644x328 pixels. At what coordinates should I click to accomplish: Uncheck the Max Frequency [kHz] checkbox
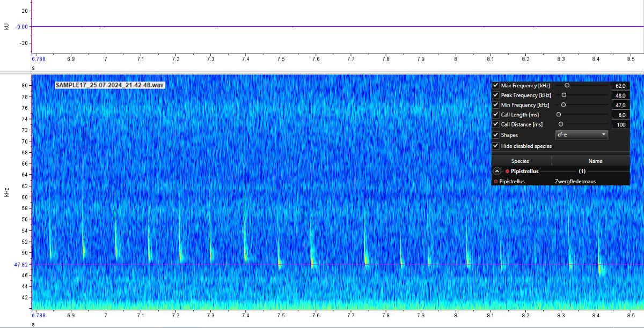496,85
